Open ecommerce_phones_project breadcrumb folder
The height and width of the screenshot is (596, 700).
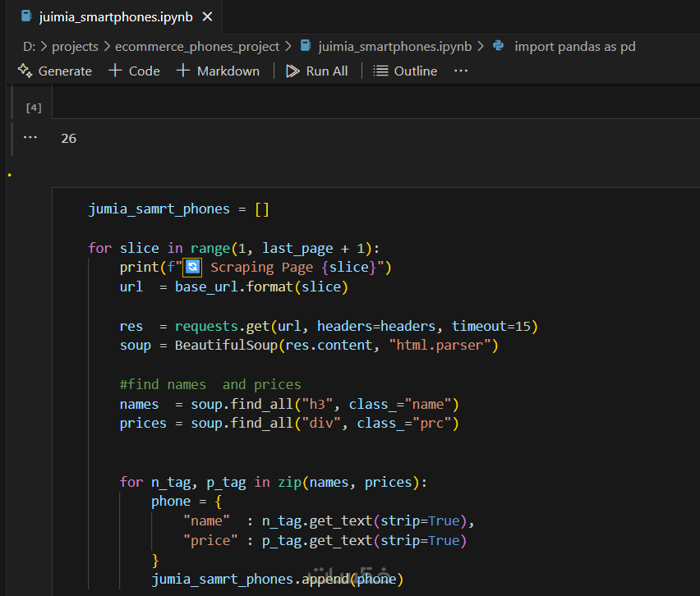pyautogui.click(x=197, y=47)
